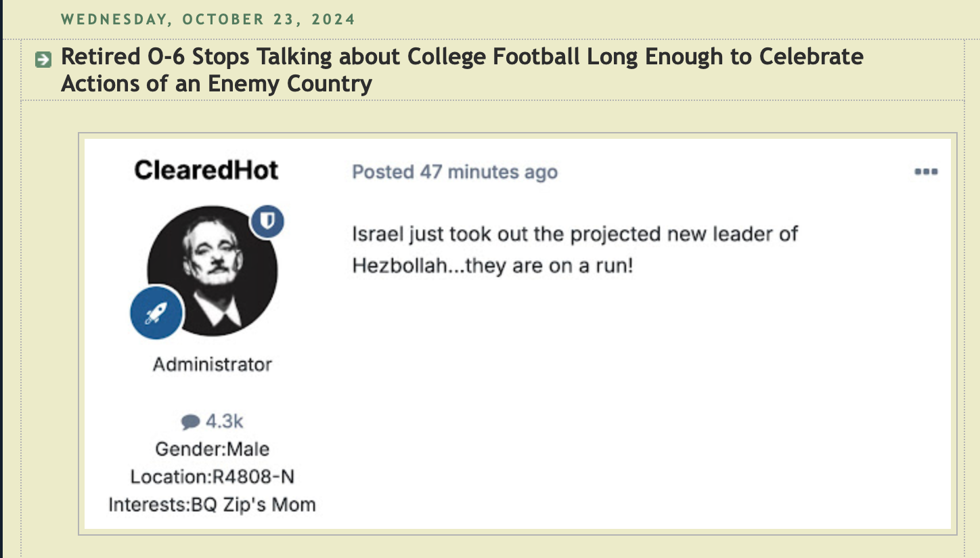Open the ClearedHot username profile
980x558 pixels.
coord(206,170)
